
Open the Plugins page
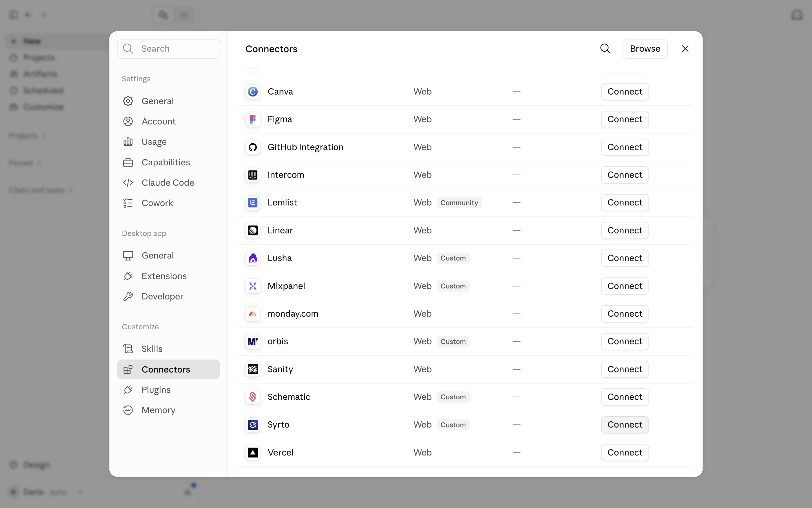(x=168, y=390)
